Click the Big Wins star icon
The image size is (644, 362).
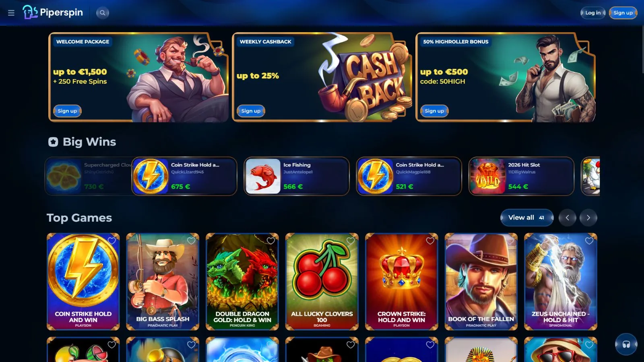[x=53, y=142]
